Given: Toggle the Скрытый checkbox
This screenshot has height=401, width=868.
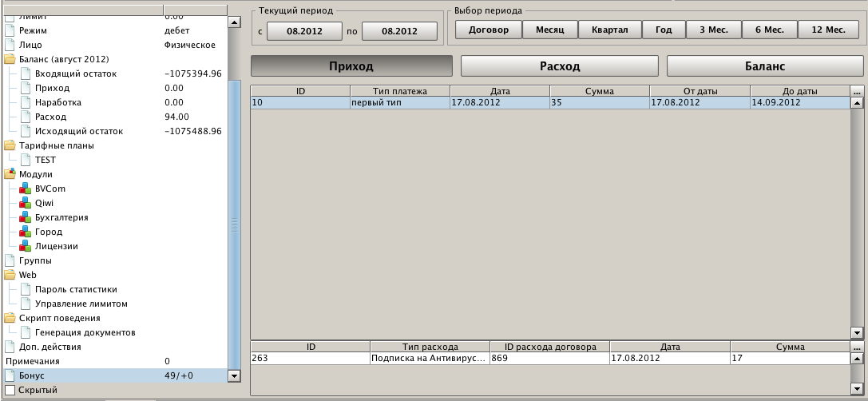Looking at the screenshot, I should coord(10,390).
